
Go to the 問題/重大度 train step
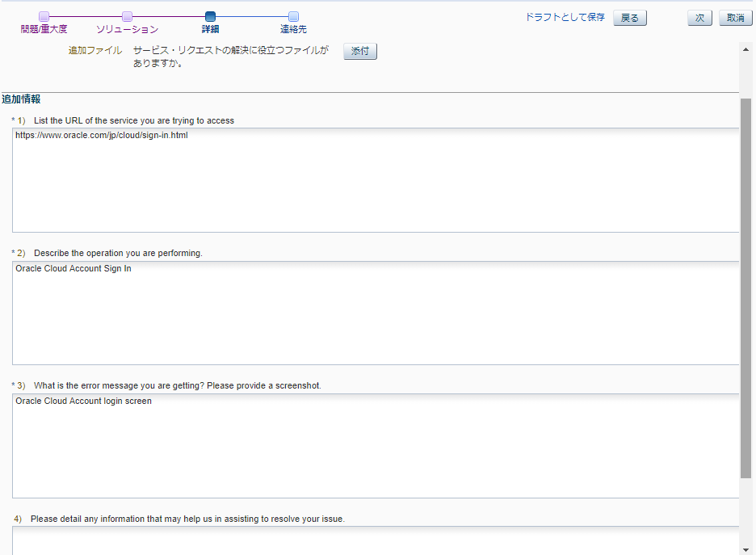point(44,23)
